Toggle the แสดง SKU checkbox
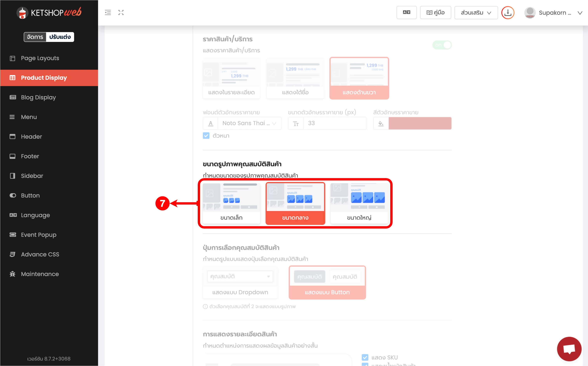Screen dimensions: 588x366 tap(365, 357)
